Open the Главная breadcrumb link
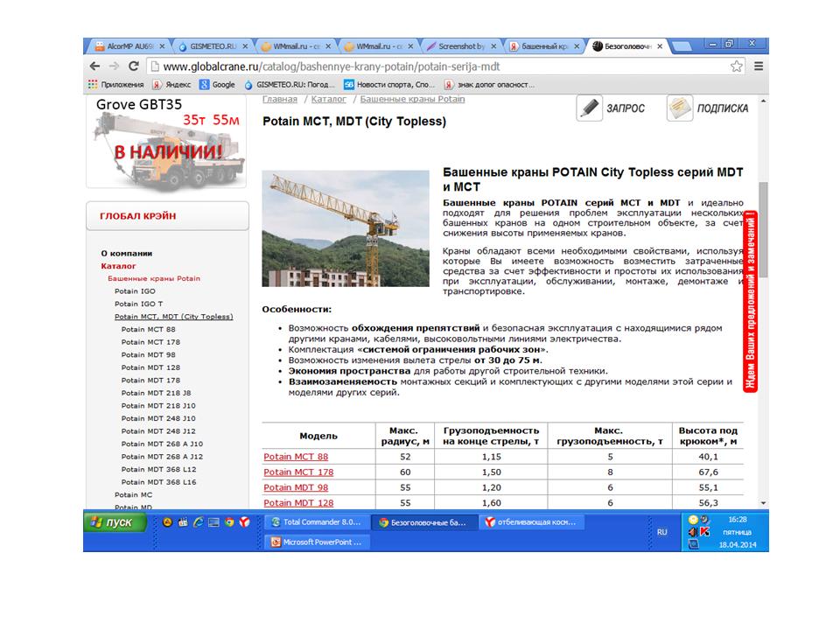The width and height of the screenshot is (840, 630). click(x=280, y=99)
